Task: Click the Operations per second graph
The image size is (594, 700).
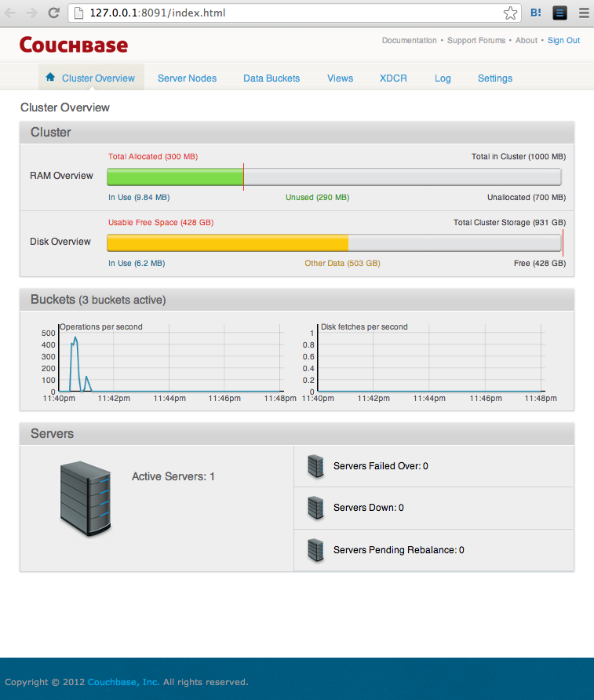Action: tap(169, 359)
